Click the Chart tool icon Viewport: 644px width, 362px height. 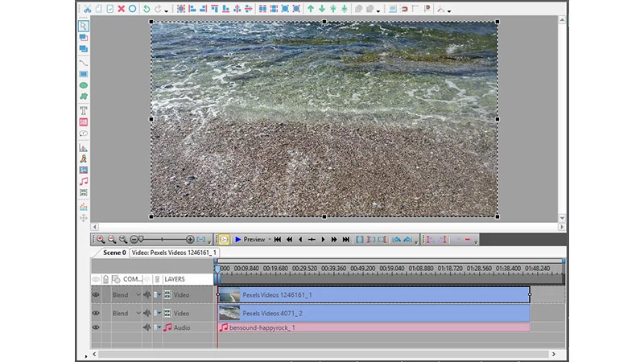(x=84, y=148)
